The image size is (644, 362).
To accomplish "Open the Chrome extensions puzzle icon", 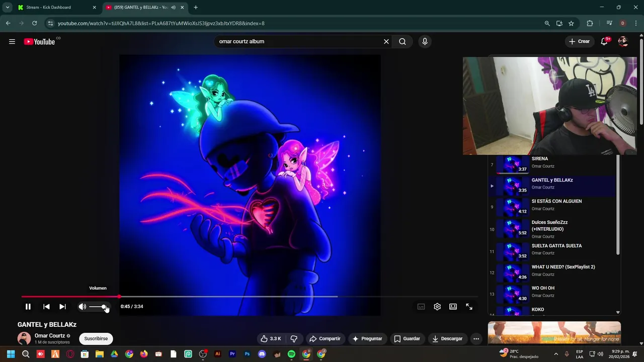I will tap(590, 23).
